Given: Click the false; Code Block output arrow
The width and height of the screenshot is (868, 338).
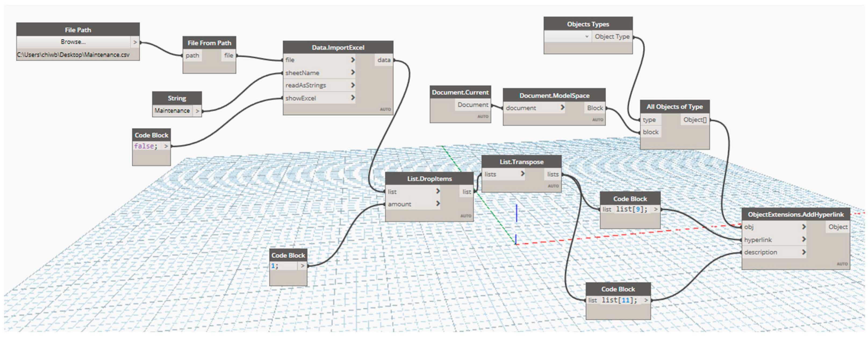Looking at the screenshot, I should 166,146.
